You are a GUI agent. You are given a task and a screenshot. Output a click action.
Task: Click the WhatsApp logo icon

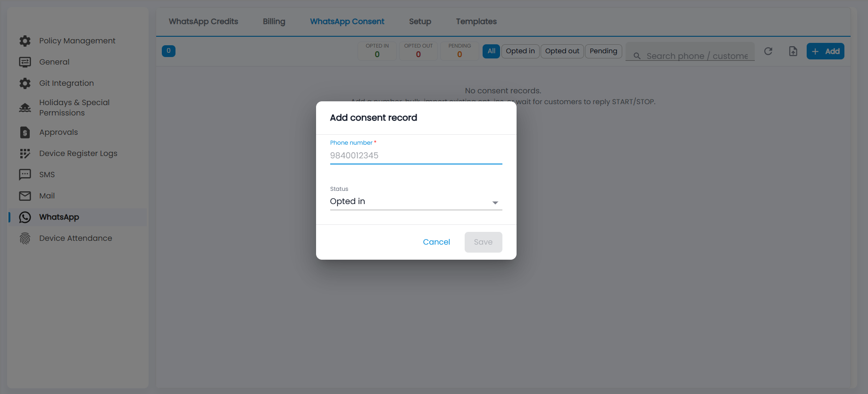tap(25, 217)
